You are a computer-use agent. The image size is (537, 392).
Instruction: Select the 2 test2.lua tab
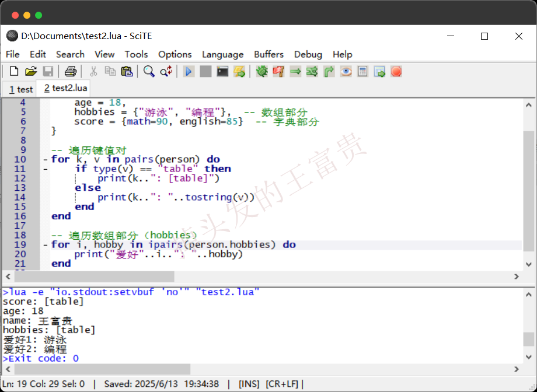pos(64,88)
